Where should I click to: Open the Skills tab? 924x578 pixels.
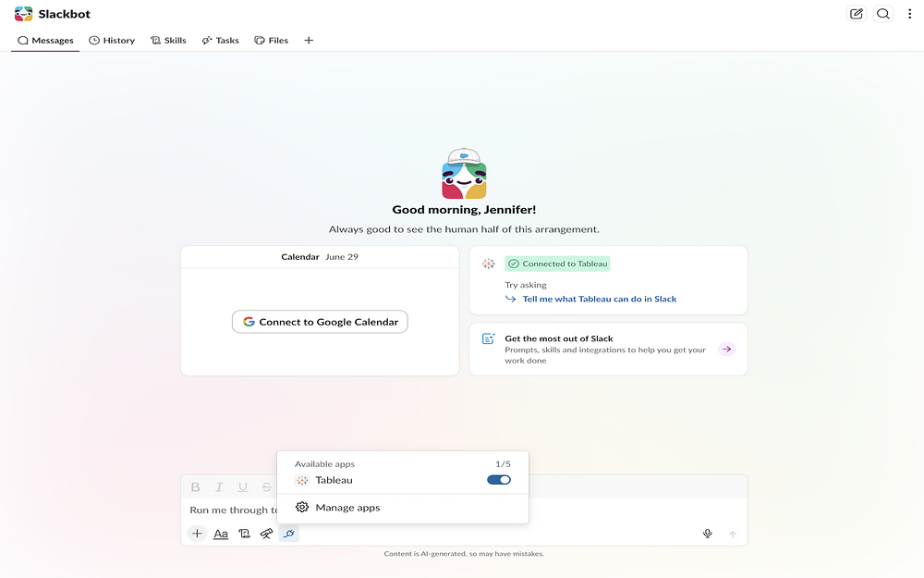[x=168, y=40]
